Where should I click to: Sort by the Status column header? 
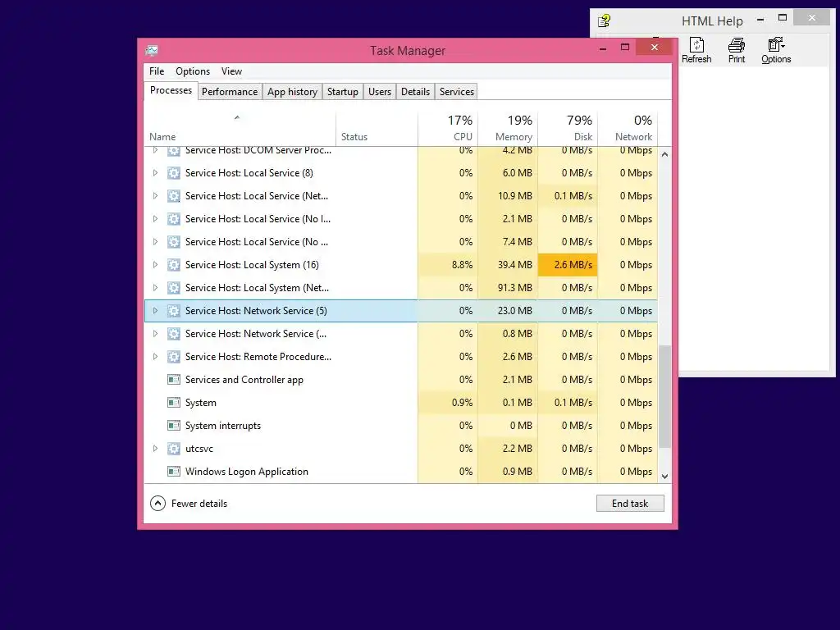click(x=377, y=129)
